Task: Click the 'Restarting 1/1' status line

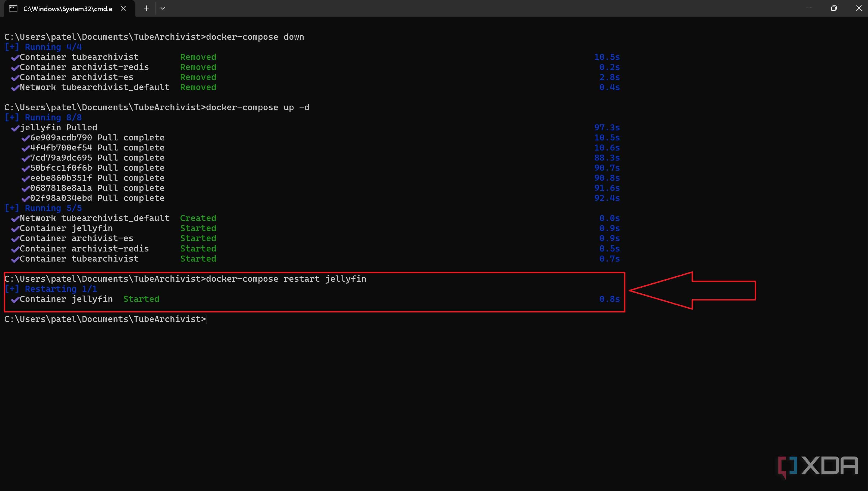Action: (51, 289)
